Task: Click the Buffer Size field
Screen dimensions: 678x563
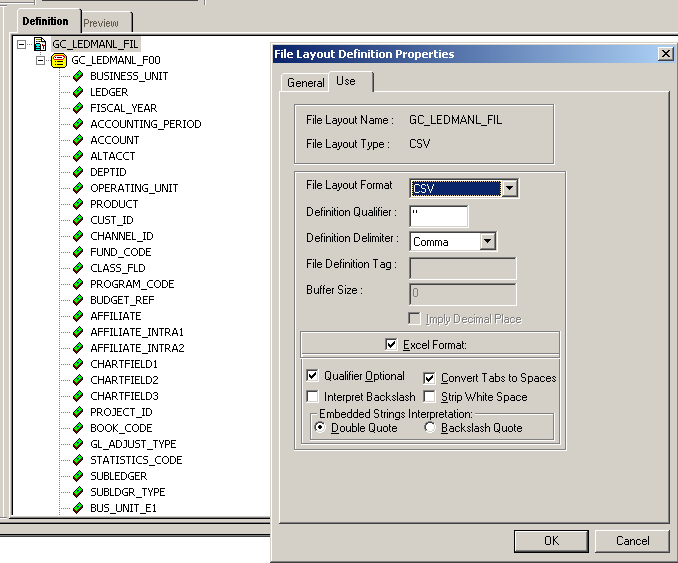Action: [x=463, y=294]
